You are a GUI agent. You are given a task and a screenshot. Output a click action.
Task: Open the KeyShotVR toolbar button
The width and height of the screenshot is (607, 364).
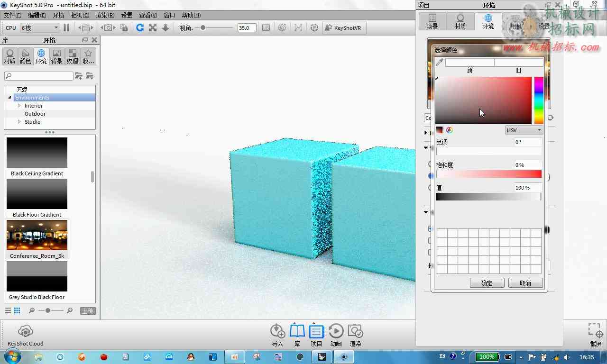(x=343, y=28)
